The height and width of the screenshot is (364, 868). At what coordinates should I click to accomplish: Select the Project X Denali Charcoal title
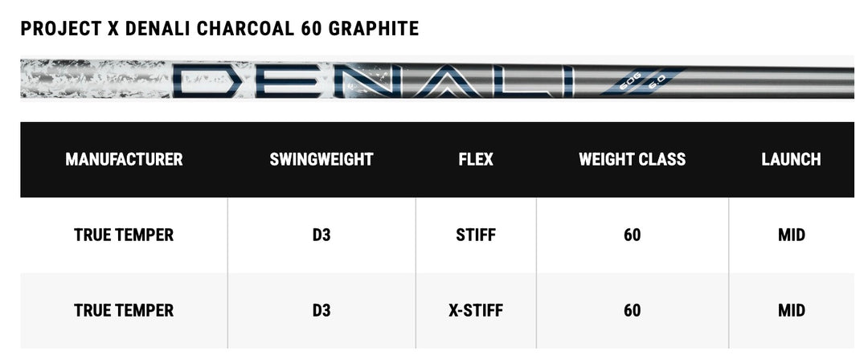[x=219, y=28]
